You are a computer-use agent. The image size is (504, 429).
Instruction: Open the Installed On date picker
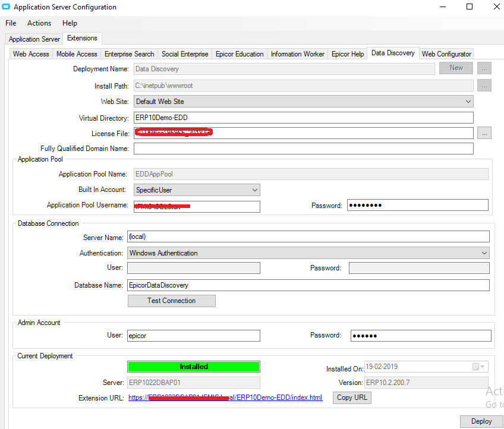[x=478, y=367]
